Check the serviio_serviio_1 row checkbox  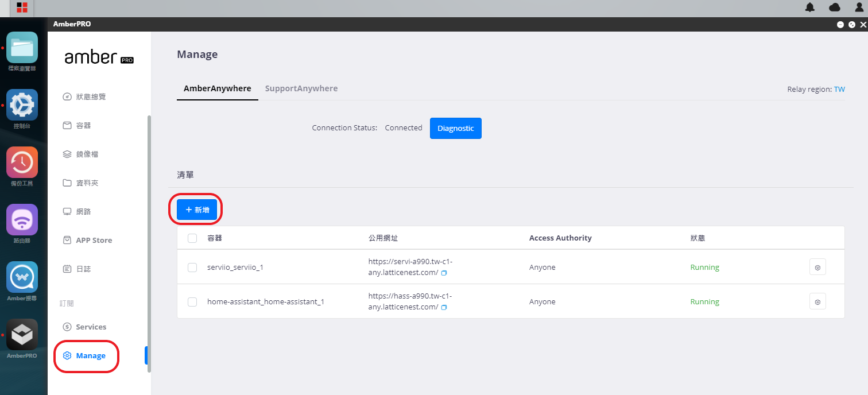(x=192, y=267)
